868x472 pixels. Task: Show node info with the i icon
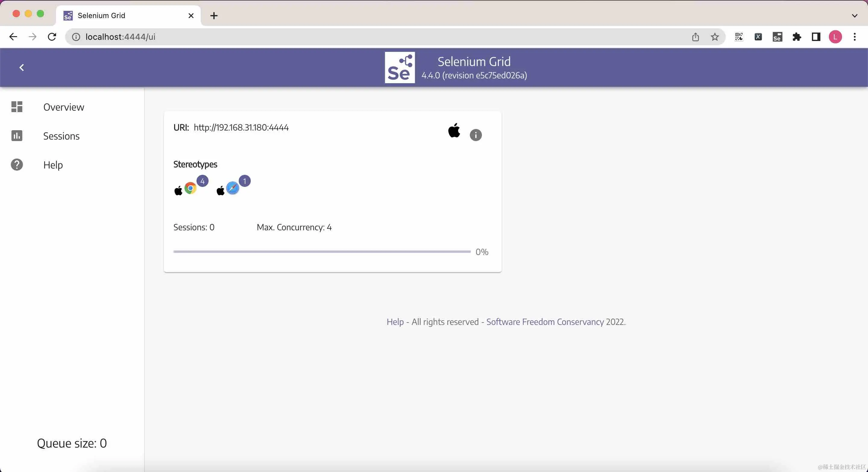click(476, 135)
